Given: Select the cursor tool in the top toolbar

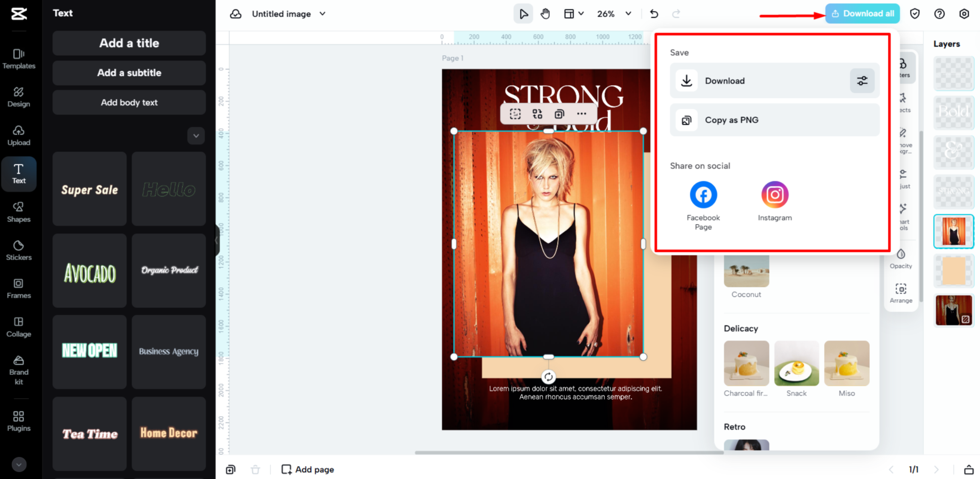Looking at the screenshot, I should (x=523, y=13).
